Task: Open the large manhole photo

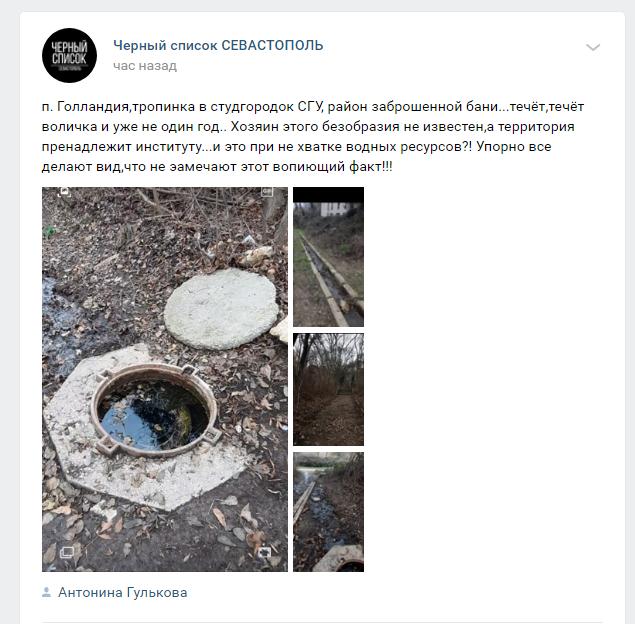Action: (x=165, y=379)
